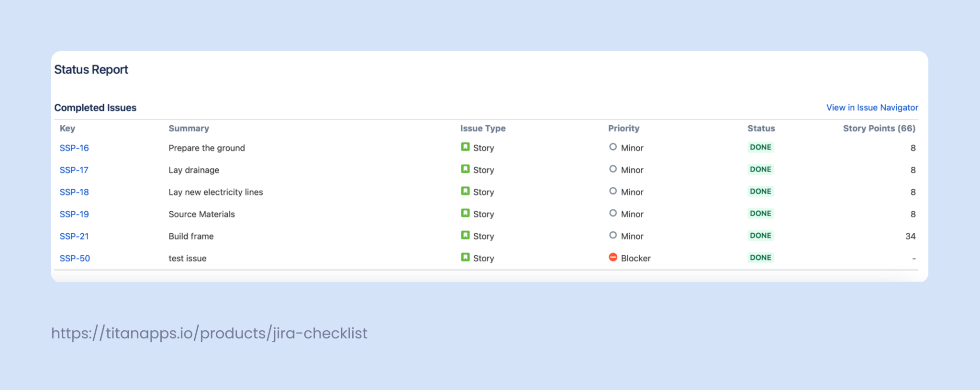Select the Minor priority circle on SSP-18 row
The width and height of the screenshot is (980, 390).
point(613,191)
